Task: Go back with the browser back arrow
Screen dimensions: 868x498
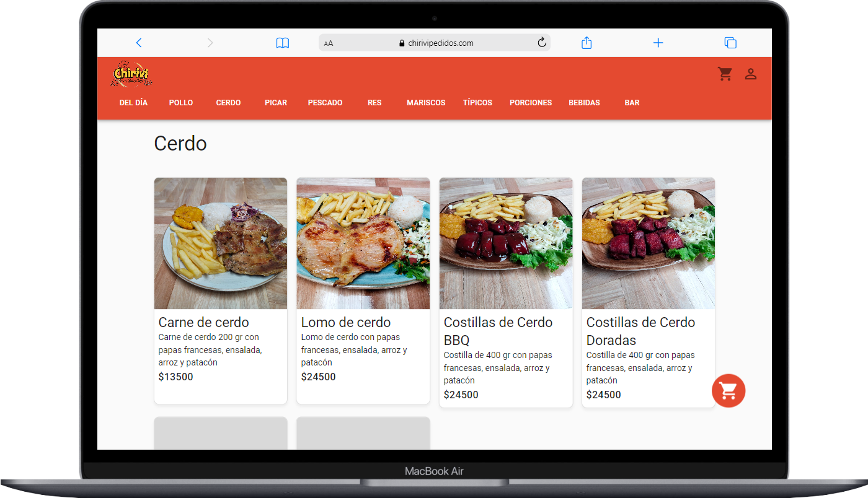Action: (x=139, y=42)
